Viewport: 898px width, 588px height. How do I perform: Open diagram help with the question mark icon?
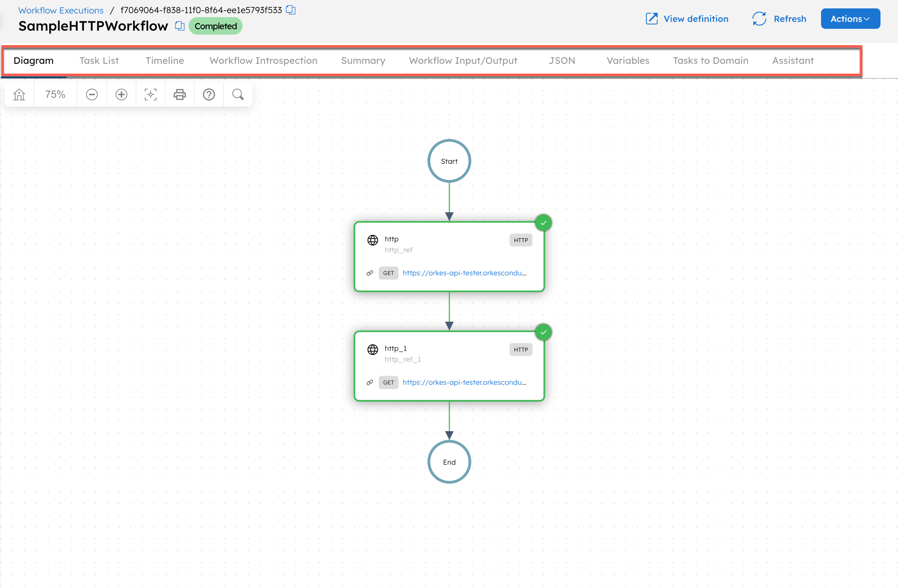point(209,94)
